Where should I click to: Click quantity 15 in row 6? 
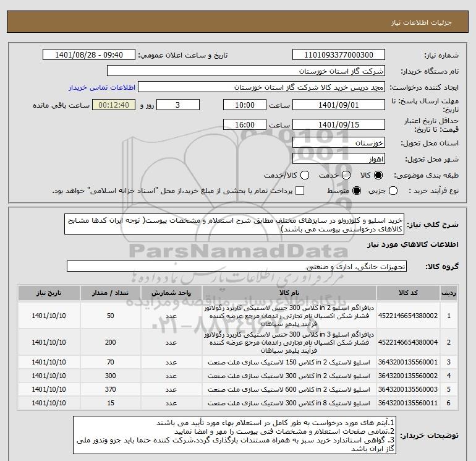click(x=110, y=403)
